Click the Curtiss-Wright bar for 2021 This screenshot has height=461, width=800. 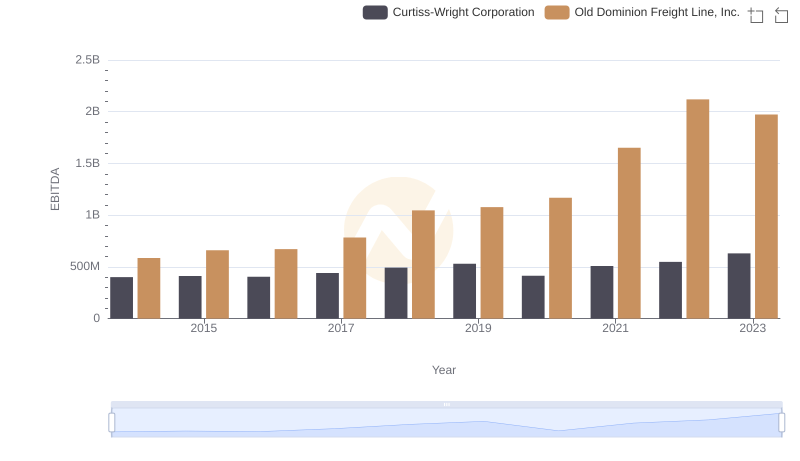602,292
